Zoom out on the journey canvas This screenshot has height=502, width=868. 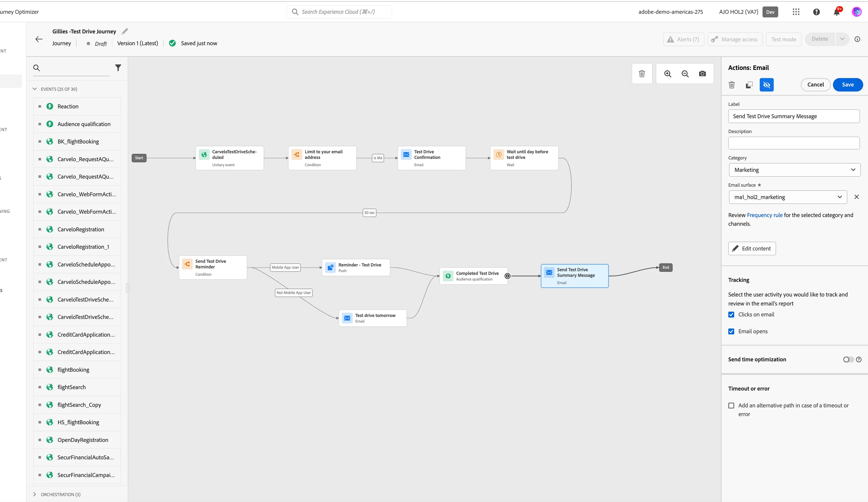[685, 74]
